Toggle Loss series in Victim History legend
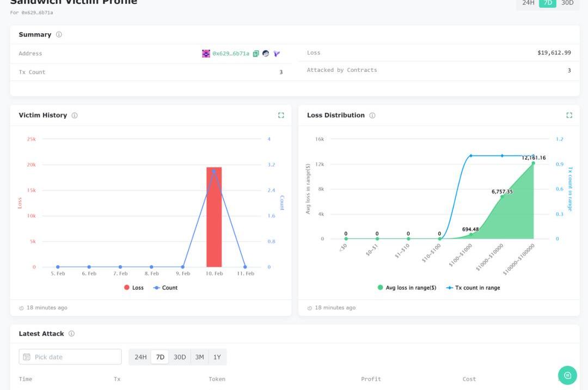Viewport: 588px width, 390px height. click(x=134, y=288)
